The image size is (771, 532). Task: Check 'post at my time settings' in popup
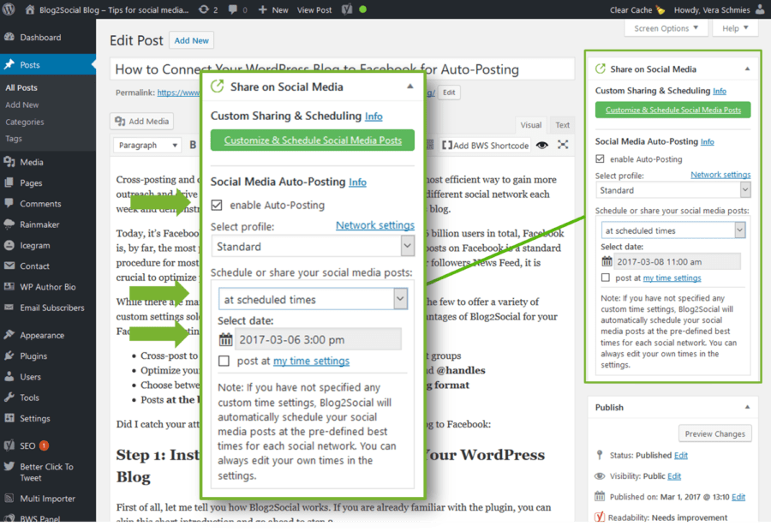point(224,361)
